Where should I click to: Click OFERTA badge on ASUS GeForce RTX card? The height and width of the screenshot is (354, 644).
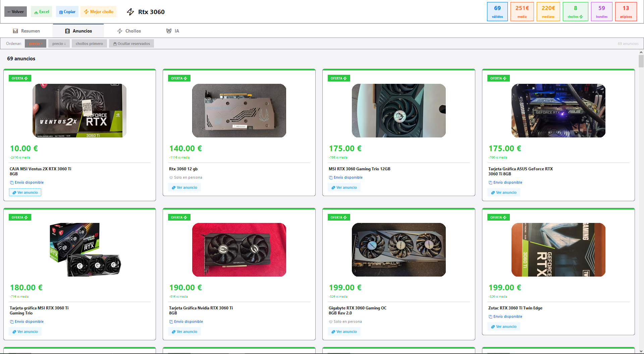(x=498, y=78)
